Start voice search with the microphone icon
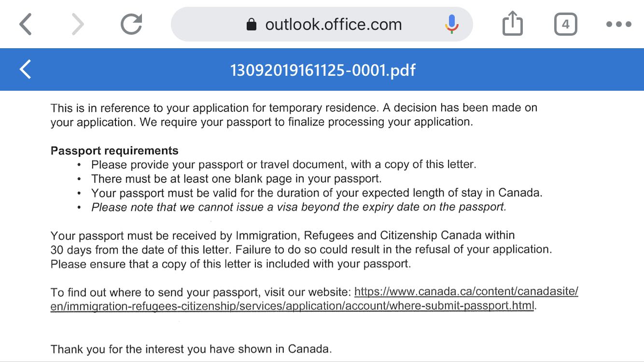Viewport: 644px width, 362px height. click(x=452, y=24)
